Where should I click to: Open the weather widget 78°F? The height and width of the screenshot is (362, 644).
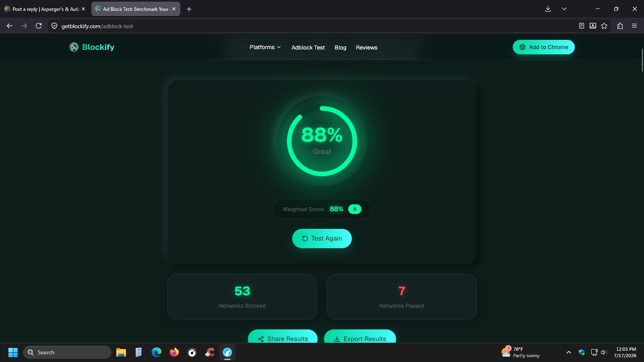click(x=520, y=352)
